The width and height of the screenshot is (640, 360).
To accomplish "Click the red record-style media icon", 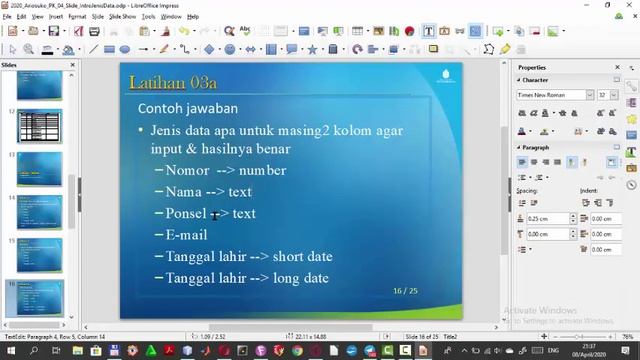I will tap(410, 31).
